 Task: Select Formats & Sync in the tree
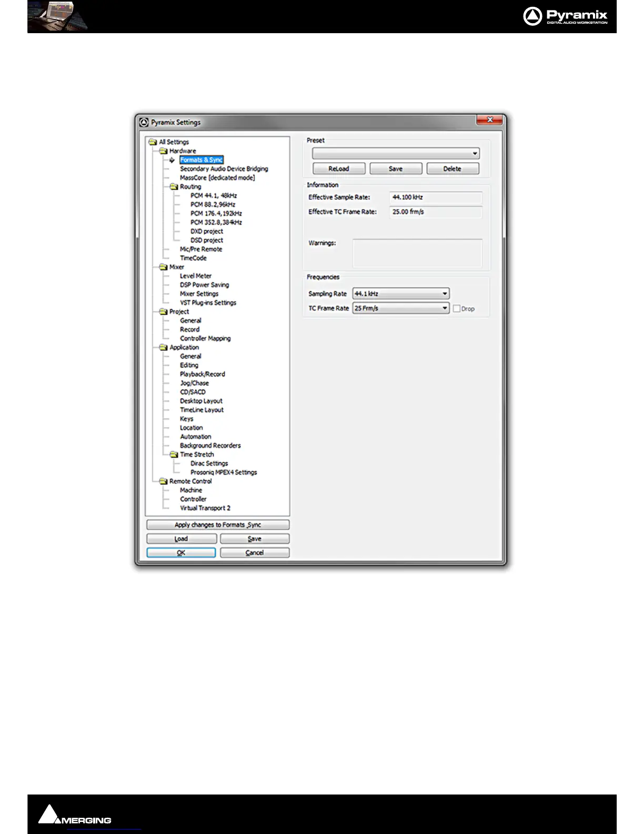click(x=202, y=160)
